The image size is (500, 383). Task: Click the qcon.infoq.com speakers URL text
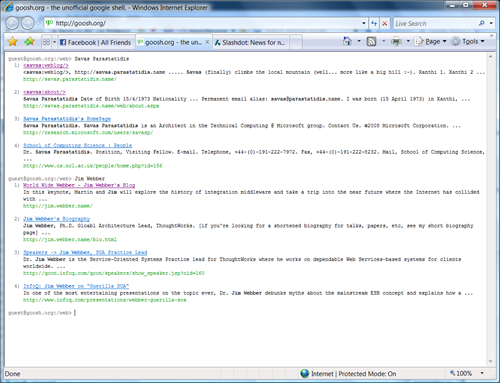pyautogui.click(x=114, y=273)
